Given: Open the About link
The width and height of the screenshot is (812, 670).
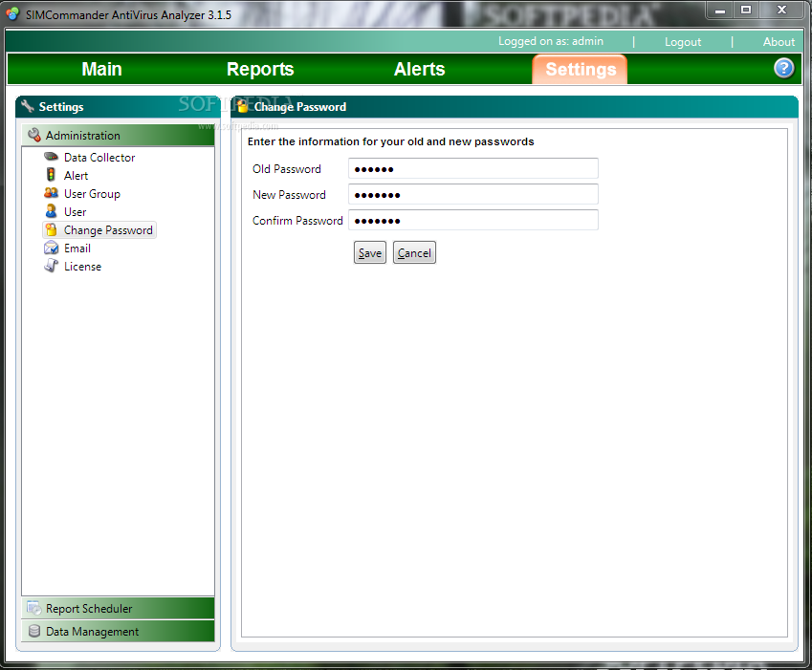Looking at the screenshot, I should coord(779,42).
